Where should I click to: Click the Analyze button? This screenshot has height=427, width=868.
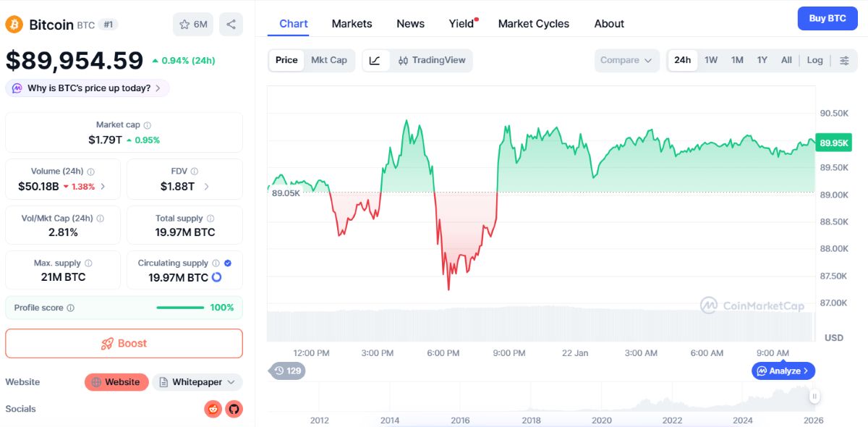tap(783, 371)
